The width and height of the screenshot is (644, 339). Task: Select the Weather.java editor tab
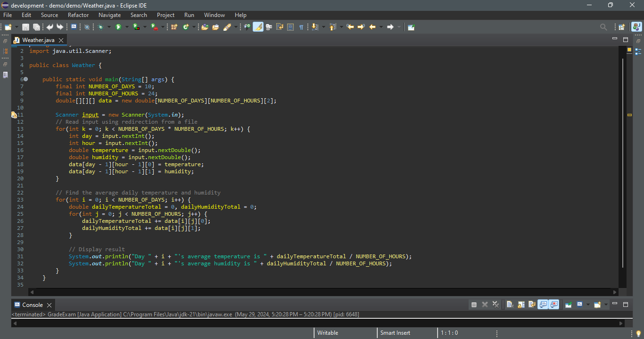point(38,40)
